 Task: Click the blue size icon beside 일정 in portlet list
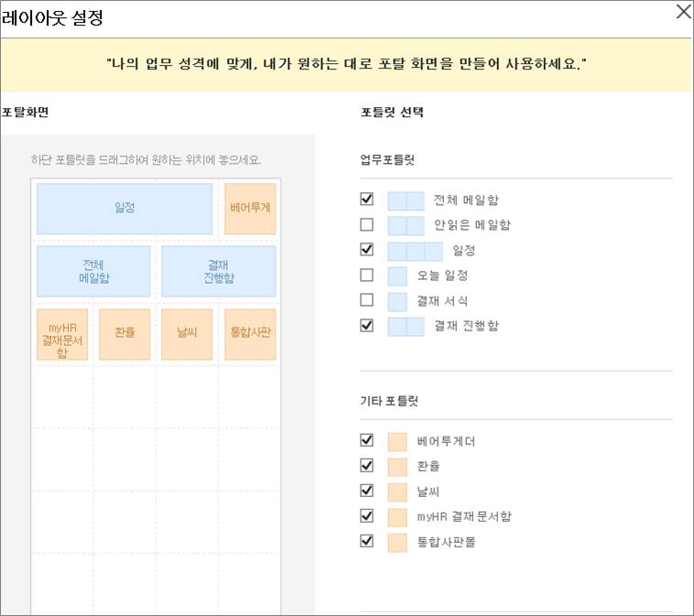click(x=415, y=252)
